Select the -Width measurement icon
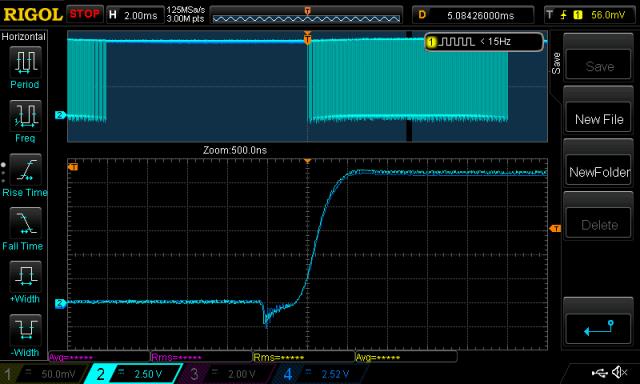This screenshot has width=640, height=384. point(25,330)
